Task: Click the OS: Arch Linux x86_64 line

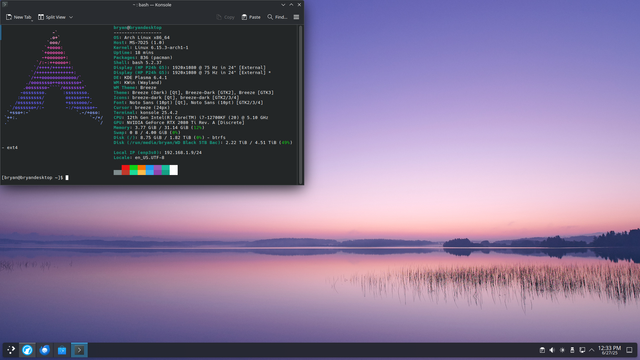Action: click(x=142, y=38)
